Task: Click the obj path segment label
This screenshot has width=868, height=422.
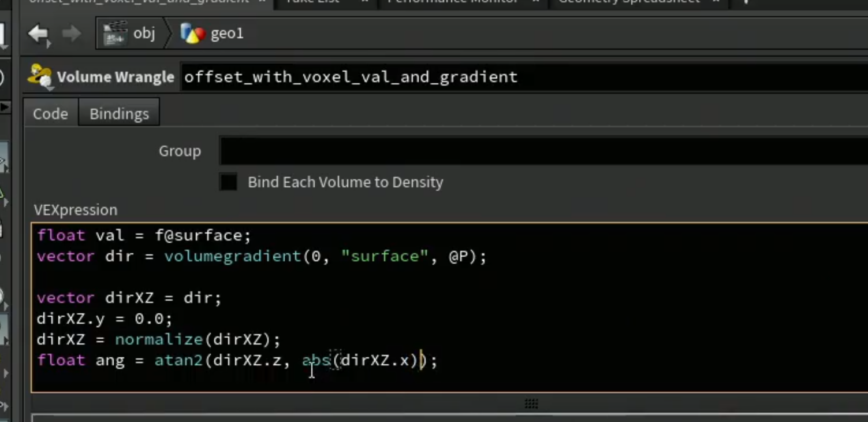Action: tap(144, 34)
